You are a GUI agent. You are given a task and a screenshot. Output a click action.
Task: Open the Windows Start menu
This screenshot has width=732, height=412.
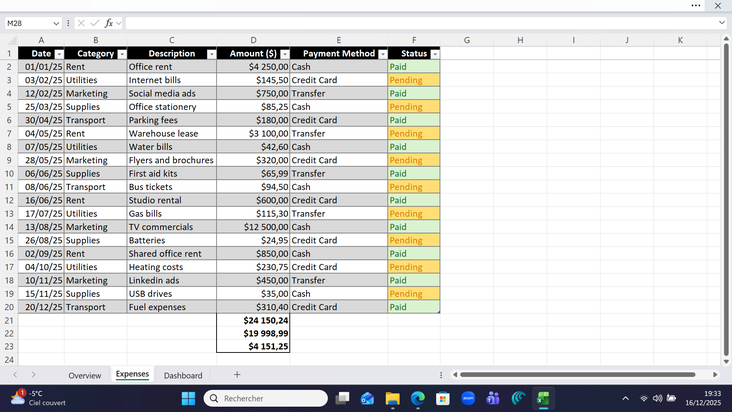189,398
